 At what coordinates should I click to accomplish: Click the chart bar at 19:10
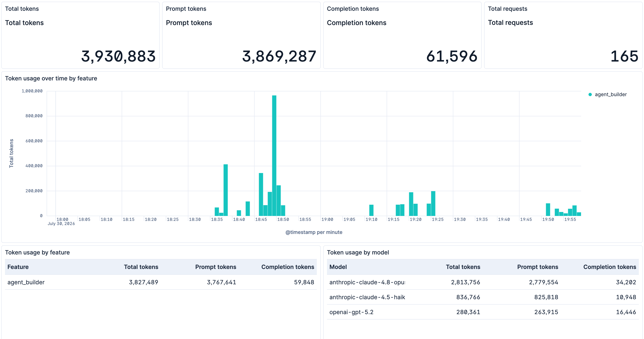pos(371,210)
